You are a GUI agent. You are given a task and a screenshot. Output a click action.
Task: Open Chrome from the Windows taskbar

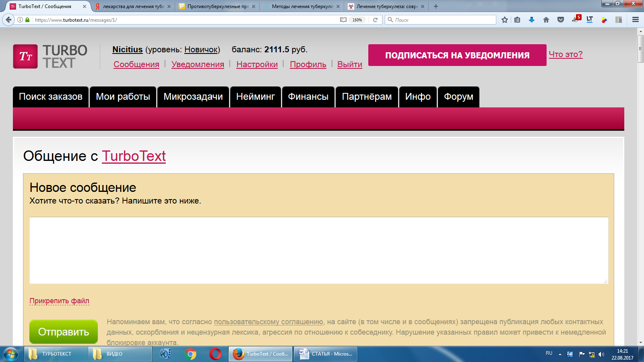191,354
